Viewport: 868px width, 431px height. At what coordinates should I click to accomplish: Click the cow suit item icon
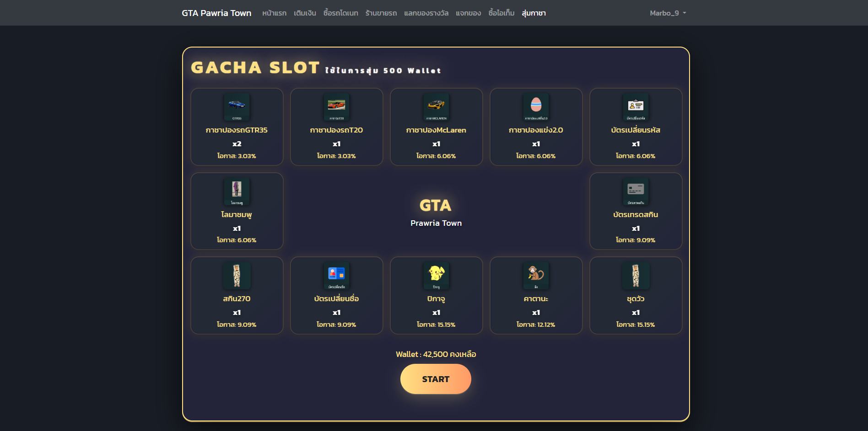(x=636, y=276)
